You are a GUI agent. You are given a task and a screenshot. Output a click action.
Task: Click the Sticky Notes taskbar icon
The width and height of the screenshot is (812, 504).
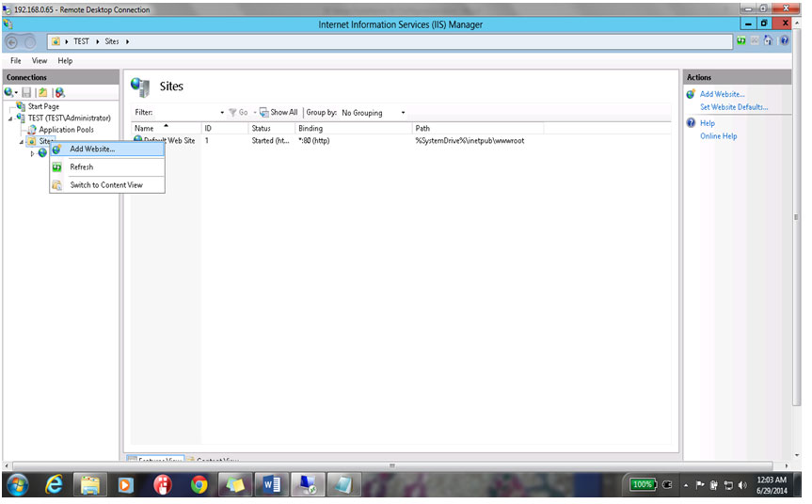[x=234, y=485]
